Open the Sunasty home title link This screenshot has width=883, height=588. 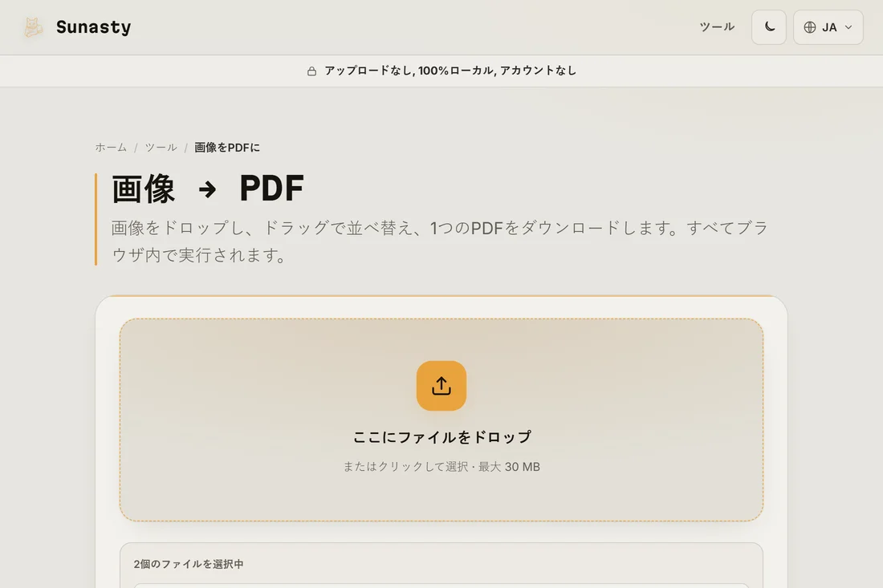coord(93,27)
